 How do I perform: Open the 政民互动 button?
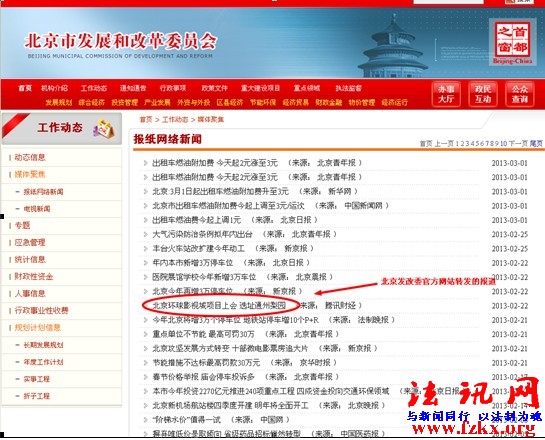(483, 94)
